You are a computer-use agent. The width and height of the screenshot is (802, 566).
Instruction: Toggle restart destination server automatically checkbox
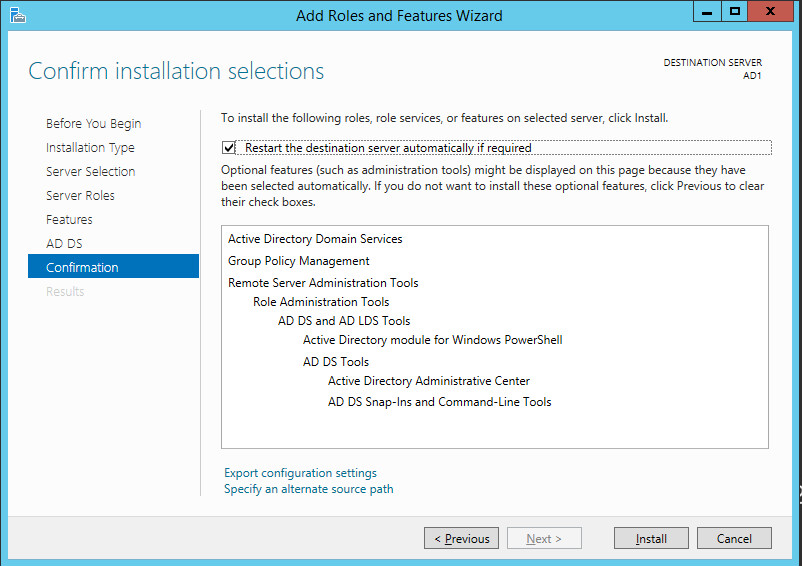229,148
